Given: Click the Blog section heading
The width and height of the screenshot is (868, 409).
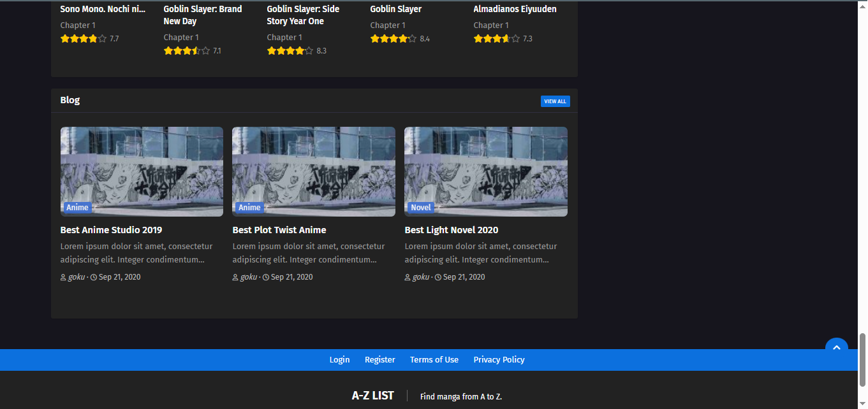Looking at the screenshot, I should point(70,100).
